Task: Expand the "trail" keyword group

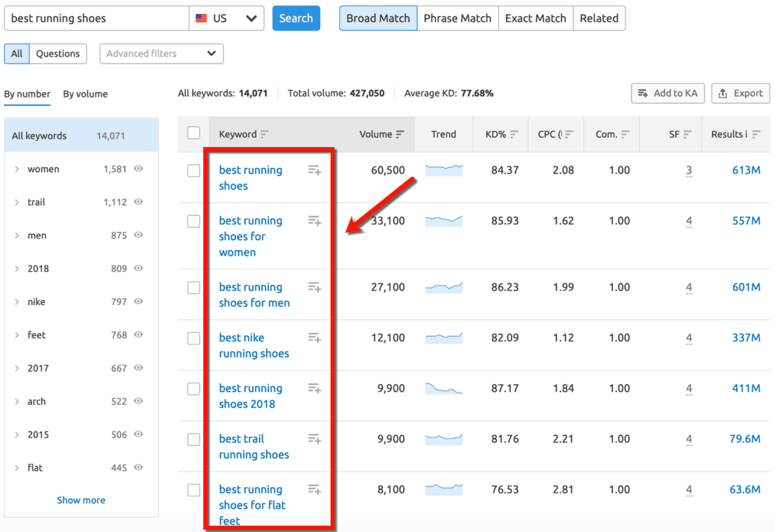Action: click(x=17, y=202)
